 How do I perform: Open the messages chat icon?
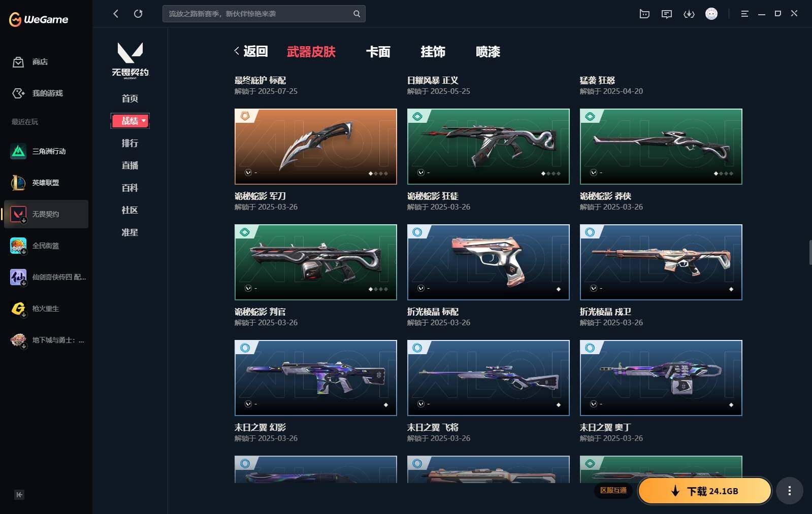pos(667,14)
